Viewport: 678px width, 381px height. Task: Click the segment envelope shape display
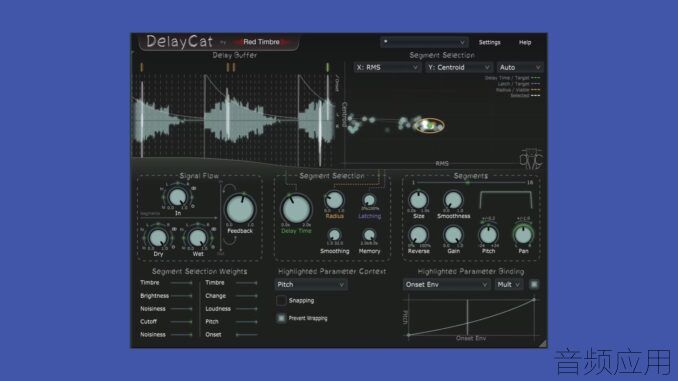point(505,200)
